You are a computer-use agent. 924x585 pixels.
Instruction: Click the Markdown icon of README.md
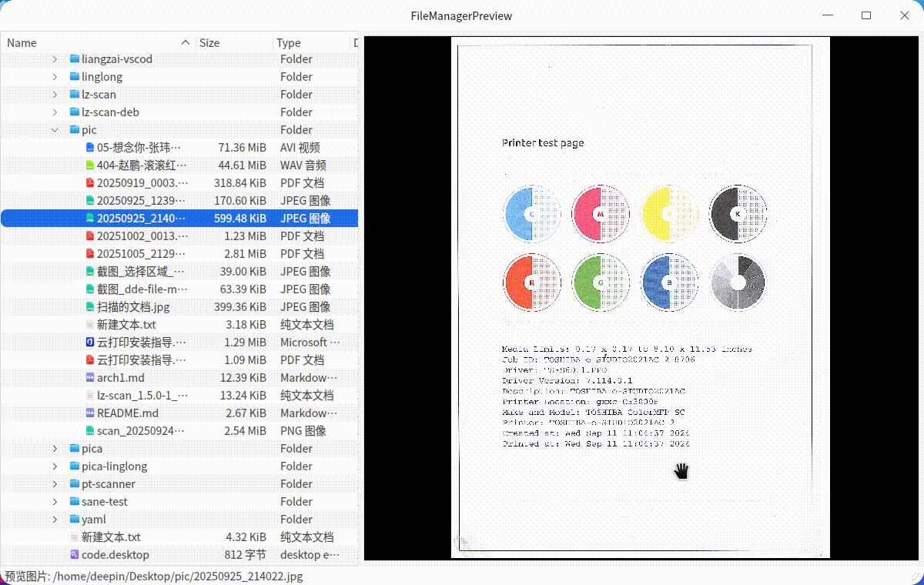pyautogui.click(x=90, y=413)
